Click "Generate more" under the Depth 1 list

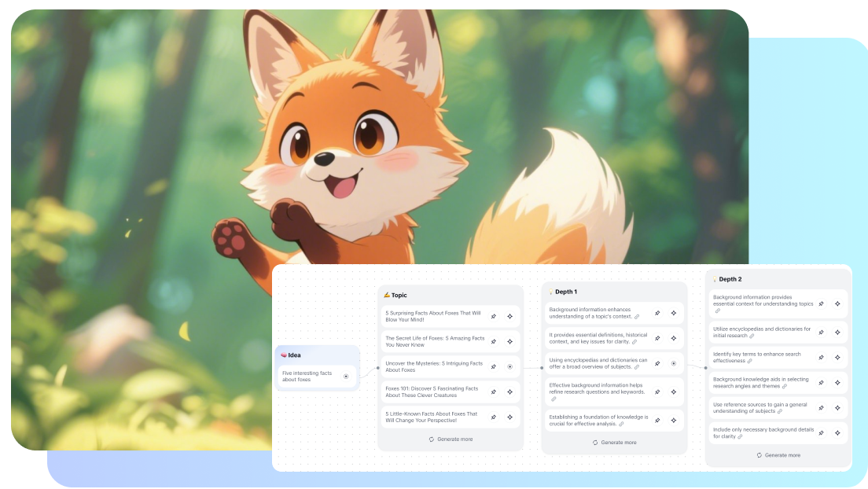(x=616, y=442)
